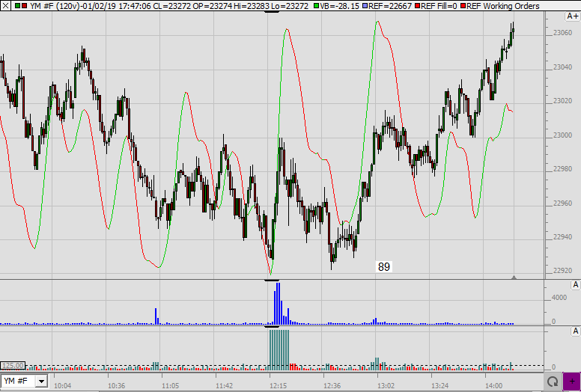Click the A scale button on bottom indicator pane

click(x=575, y=331)
